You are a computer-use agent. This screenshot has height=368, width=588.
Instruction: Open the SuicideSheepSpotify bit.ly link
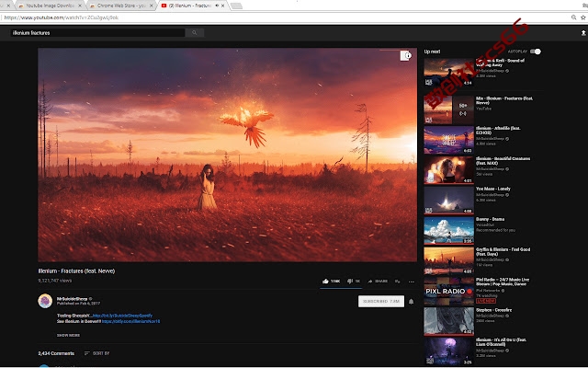click(122, 316)
